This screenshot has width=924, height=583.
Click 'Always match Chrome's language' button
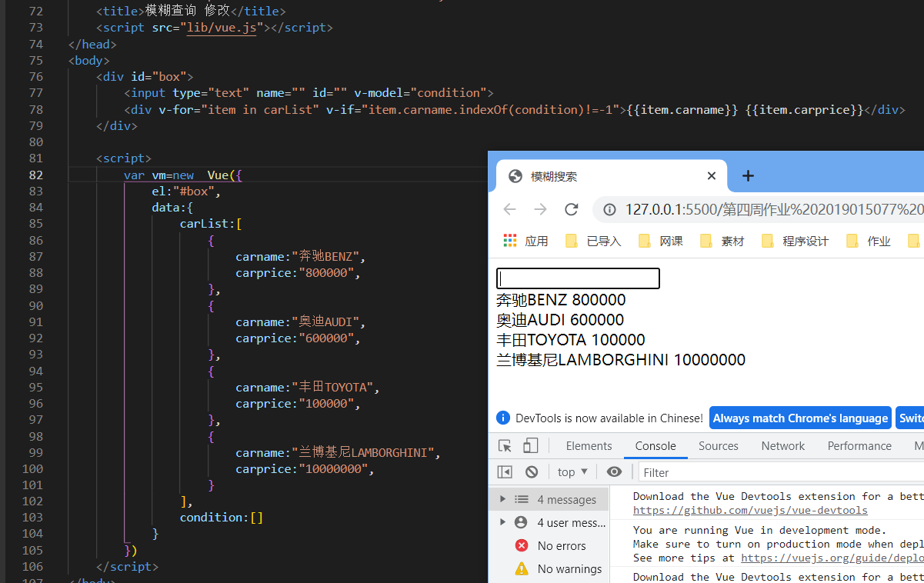click(x=800, y=418)
